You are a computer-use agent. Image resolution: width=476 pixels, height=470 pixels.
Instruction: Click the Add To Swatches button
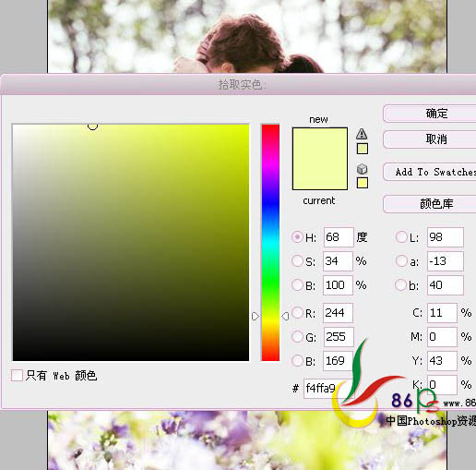click(430, 172)
